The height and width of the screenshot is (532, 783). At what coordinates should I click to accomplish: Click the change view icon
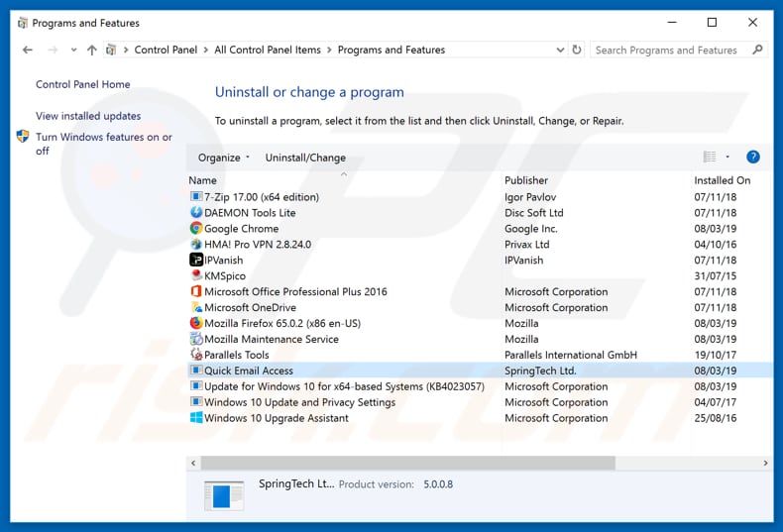710,158
